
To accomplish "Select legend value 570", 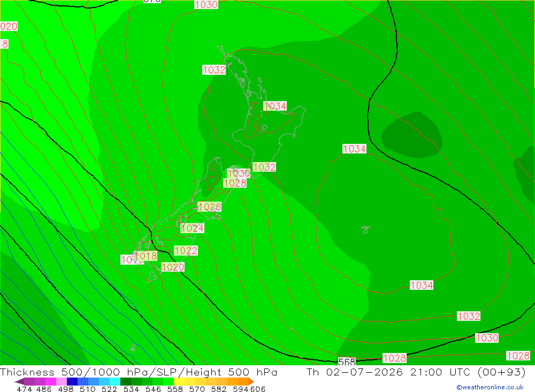I will click(x=197, y=389).
